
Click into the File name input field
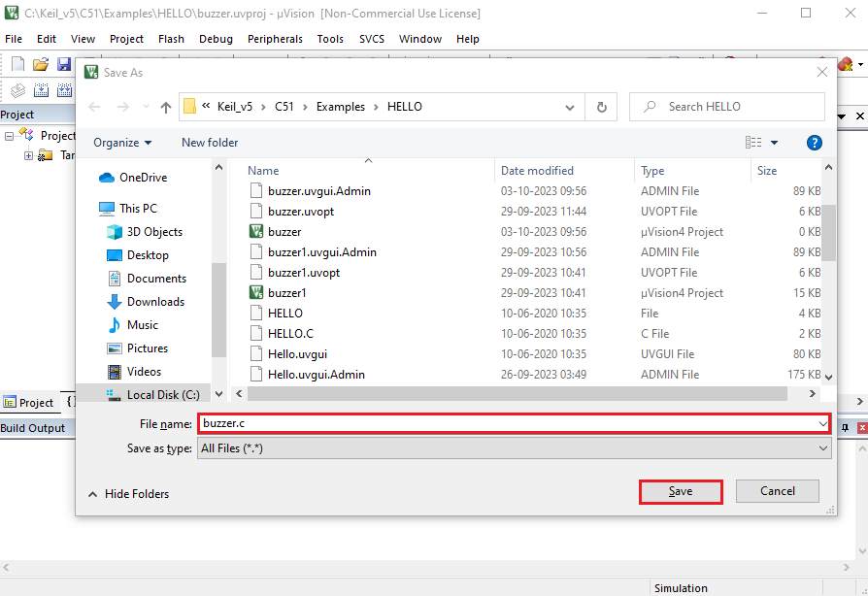click(x=507, y=424)
